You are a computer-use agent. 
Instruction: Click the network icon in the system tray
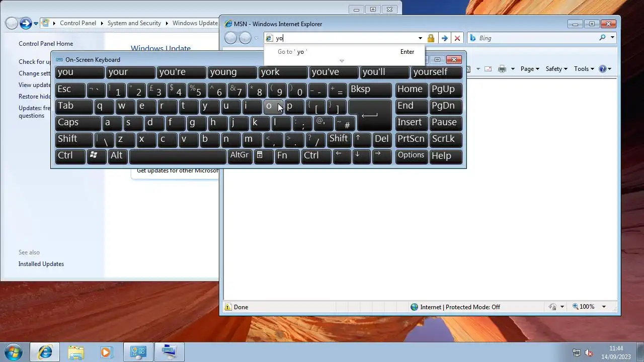(x=577, y=353)
